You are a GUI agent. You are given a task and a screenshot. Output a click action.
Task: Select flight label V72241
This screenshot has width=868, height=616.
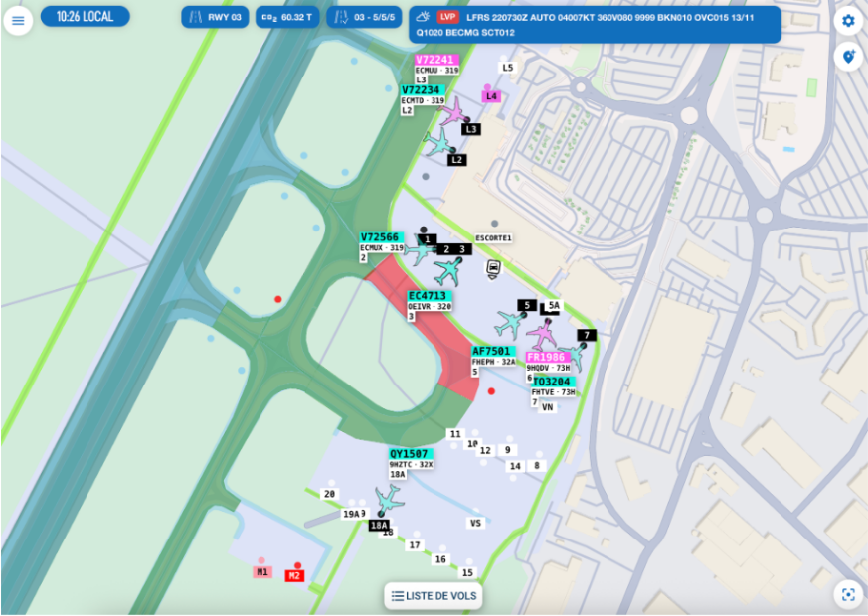435,60
